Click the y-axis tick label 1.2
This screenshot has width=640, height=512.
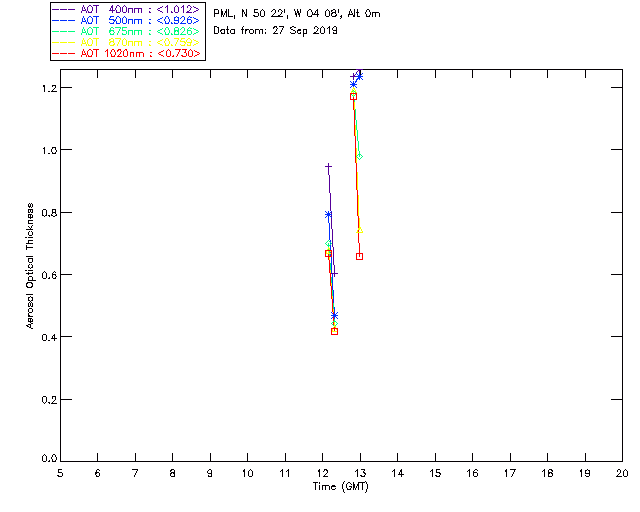49,88
